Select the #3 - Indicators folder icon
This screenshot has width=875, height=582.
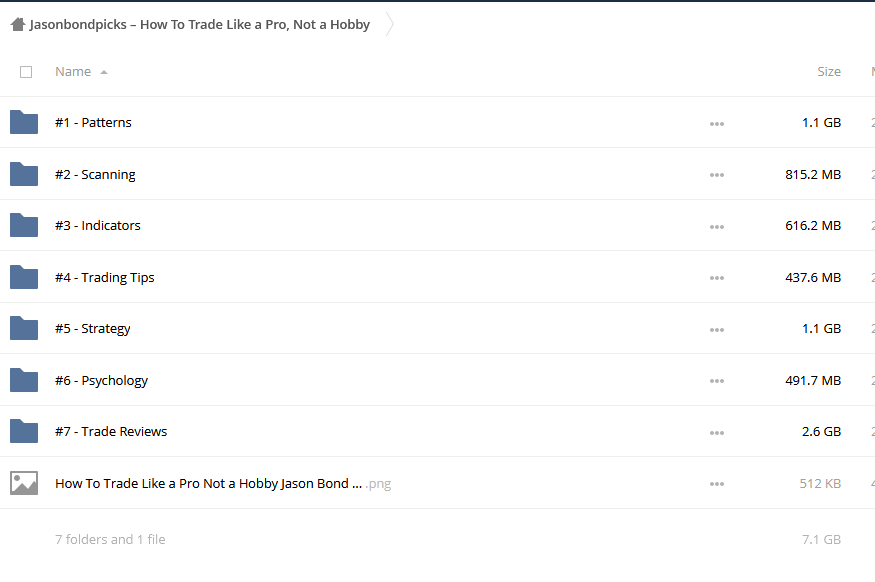click(x=24, y=225)
